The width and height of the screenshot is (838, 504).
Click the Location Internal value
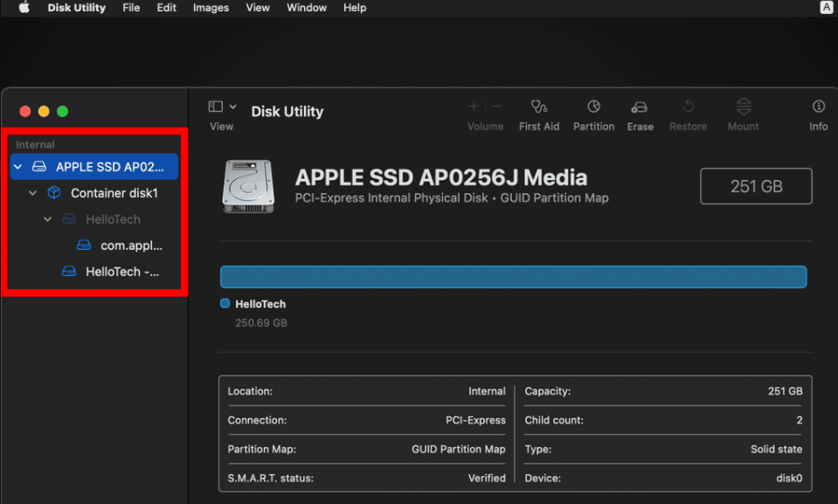pyautogui.click(x=487, y=391)
